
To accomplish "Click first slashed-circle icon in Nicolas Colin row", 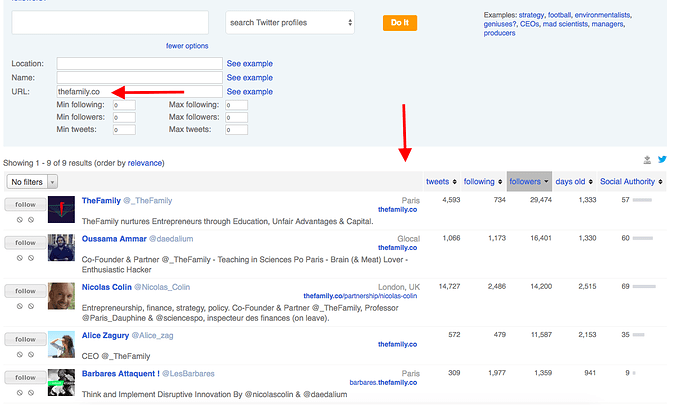I will point(20,306).
